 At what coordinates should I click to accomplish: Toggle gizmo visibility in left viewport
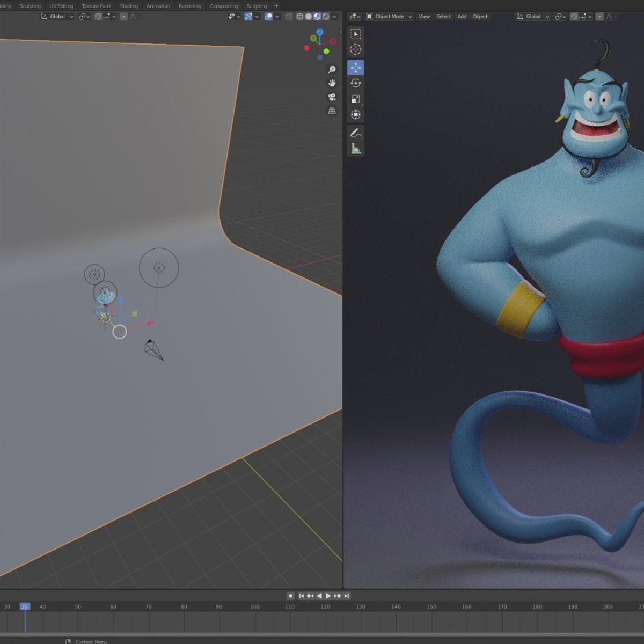(248, 17)
